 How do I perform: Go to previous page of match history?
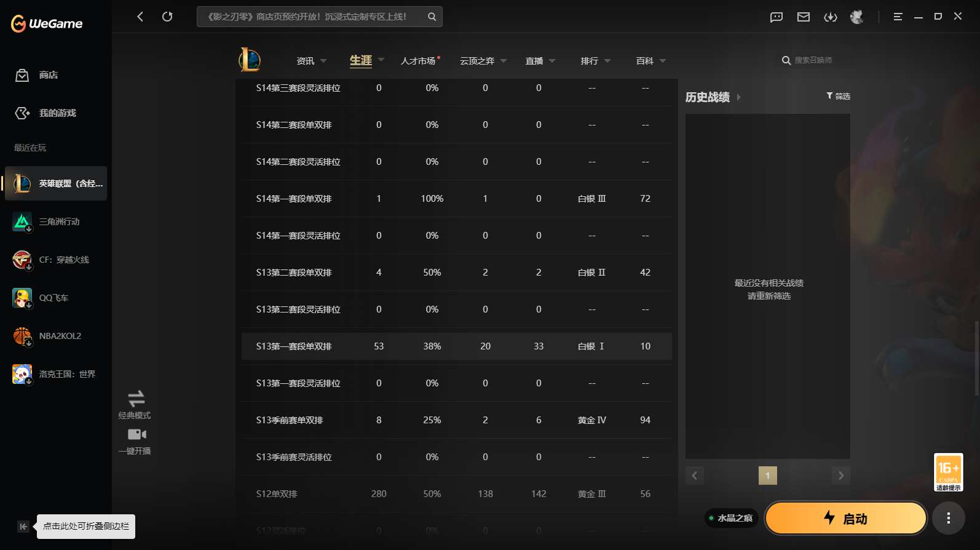[695, 476]
